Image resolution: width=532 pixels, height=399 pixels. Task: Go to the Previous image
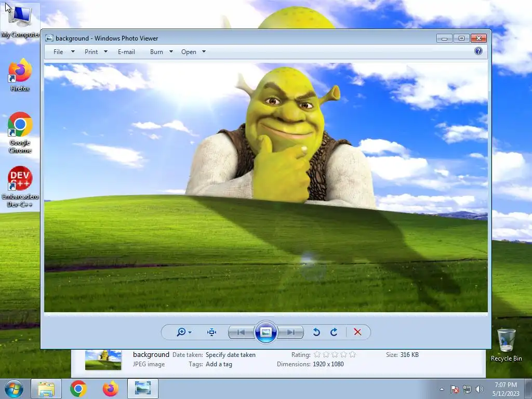[x=241, y=332]
